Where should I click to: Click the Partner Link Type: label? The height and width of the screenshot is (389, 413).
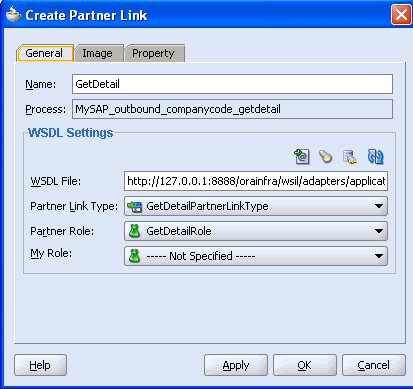point(74,206)
